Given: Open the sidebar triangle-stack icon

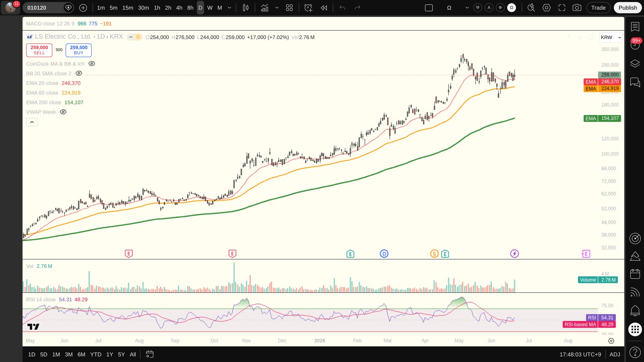Looking at the screenshot, I should 635,256.
